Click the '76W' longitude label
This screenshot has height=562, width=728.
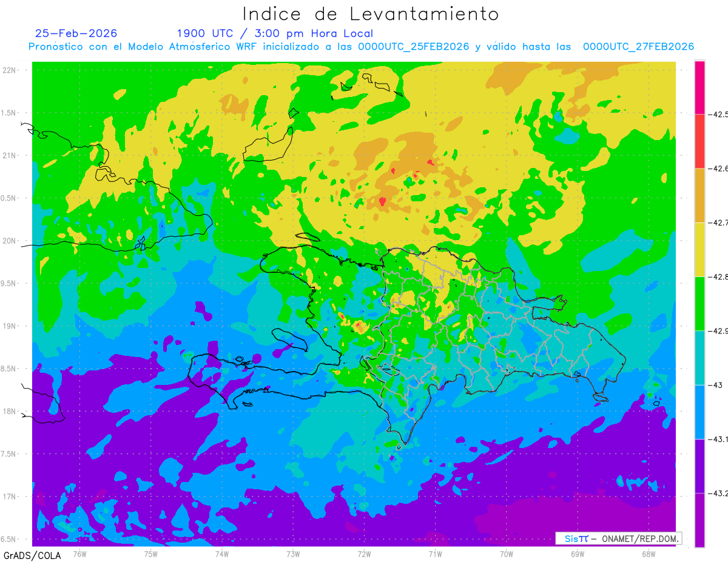point(79,554)
